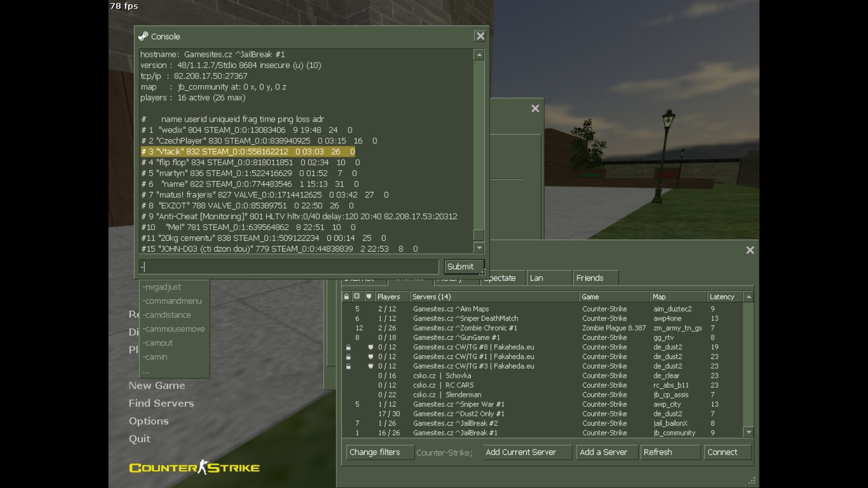
Task: Select the Gamesites.cz ^Sniper DeathMatch server
Action: 542,319
